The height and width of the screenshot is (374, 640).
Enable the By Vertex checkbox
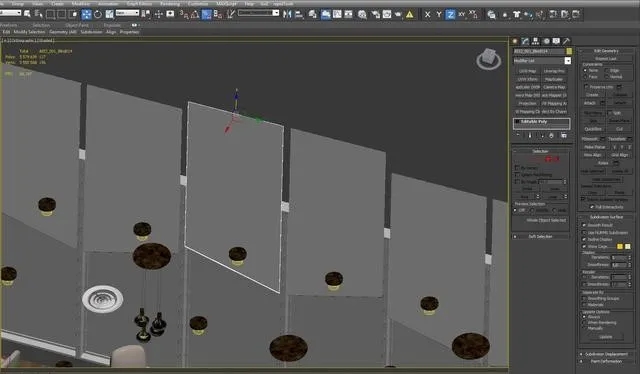coord(517,168)
